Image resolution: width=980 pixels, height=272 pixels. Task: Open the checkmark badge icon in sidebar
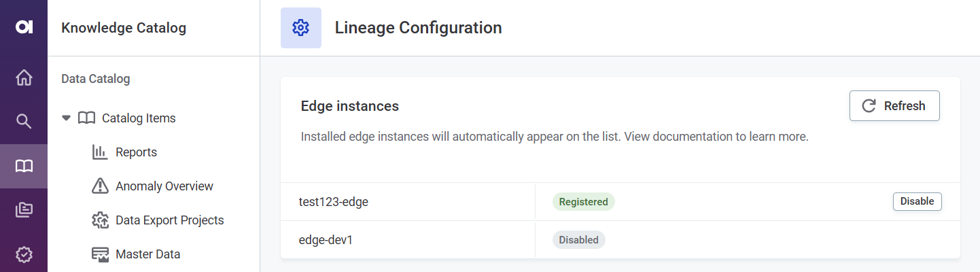pyautogui.click(x=24, y=255)
